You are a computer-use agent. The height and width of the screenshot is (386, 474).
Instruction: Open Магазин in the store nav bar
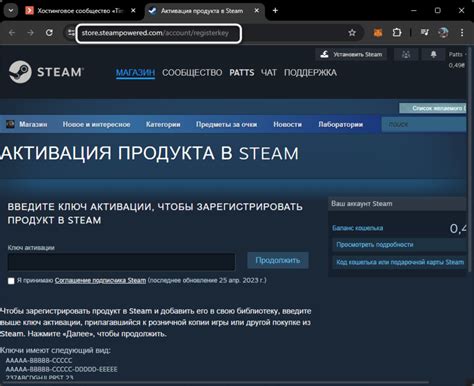(x=33, y=124)
